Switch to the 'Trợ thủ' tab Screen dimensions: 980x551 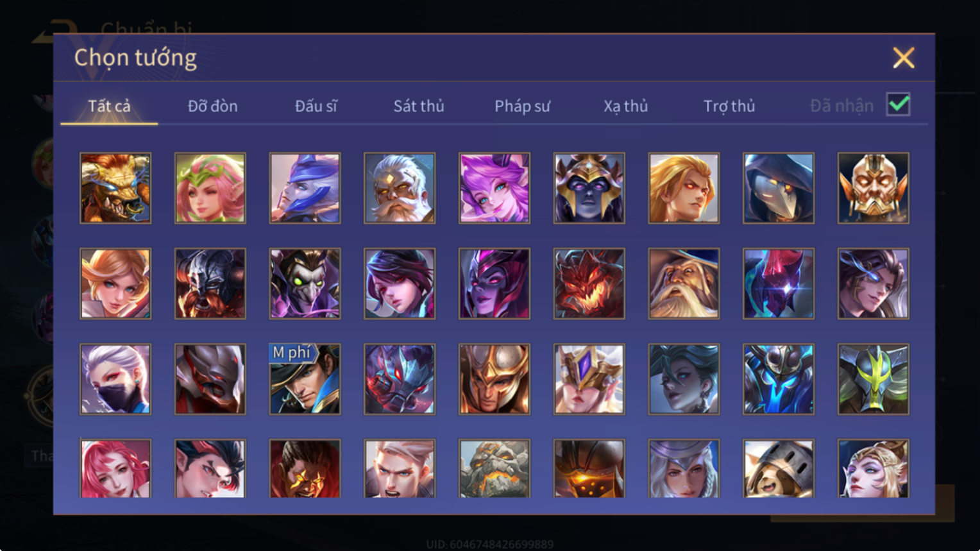729,106
